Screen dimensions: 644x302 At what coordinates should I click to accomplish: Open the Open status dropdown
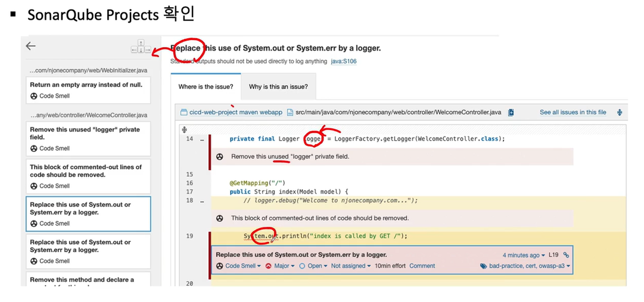tap(313, 266)
